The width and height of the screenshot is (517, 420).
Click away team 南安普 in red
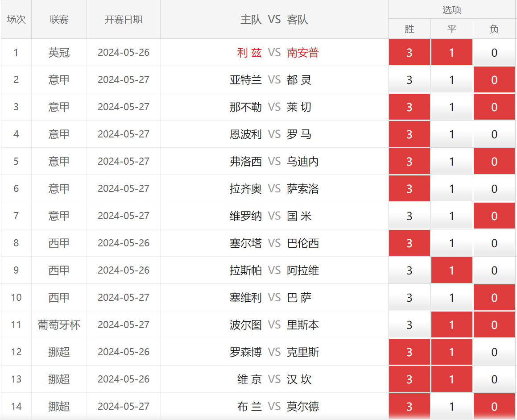(303, 53)
